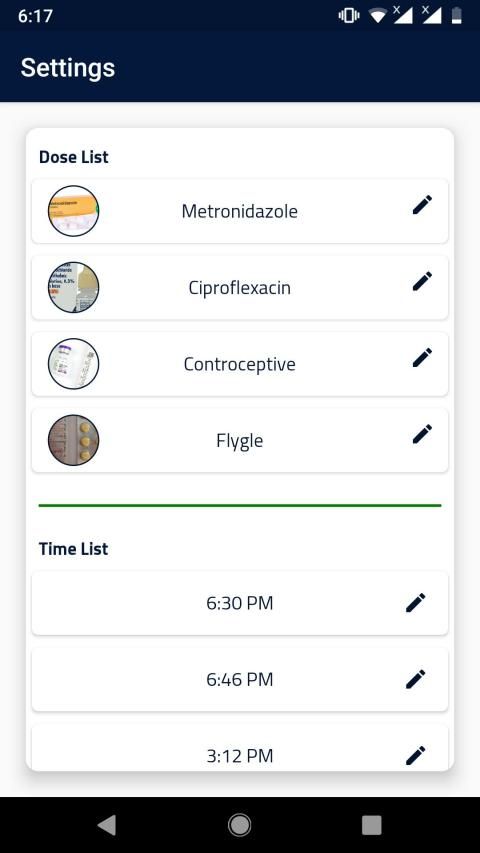Tap the Android back navigation button
This screenshot has width=480, height=853.
107,825
